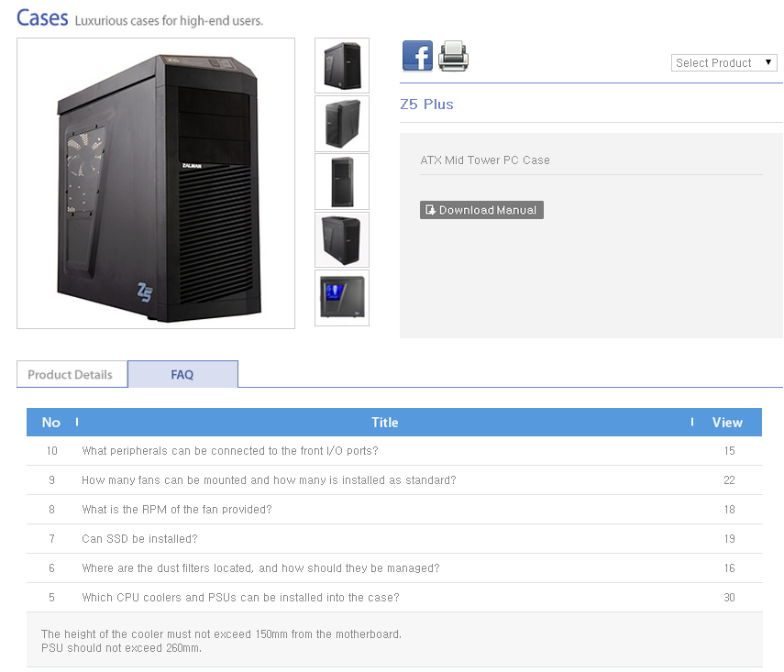Click view count 30 in row 5

click(729, 598)
